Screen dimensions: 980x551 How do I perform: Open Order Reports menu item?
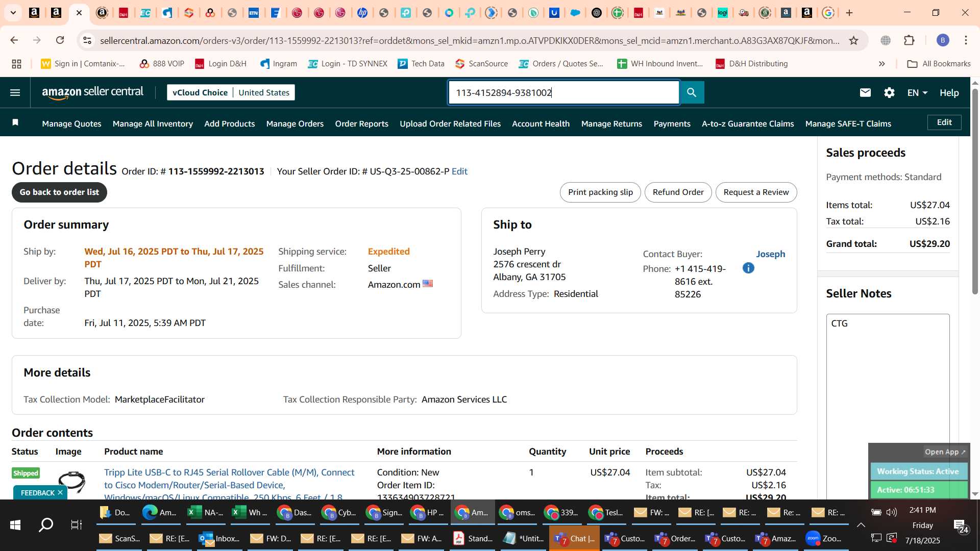[361, 123]
